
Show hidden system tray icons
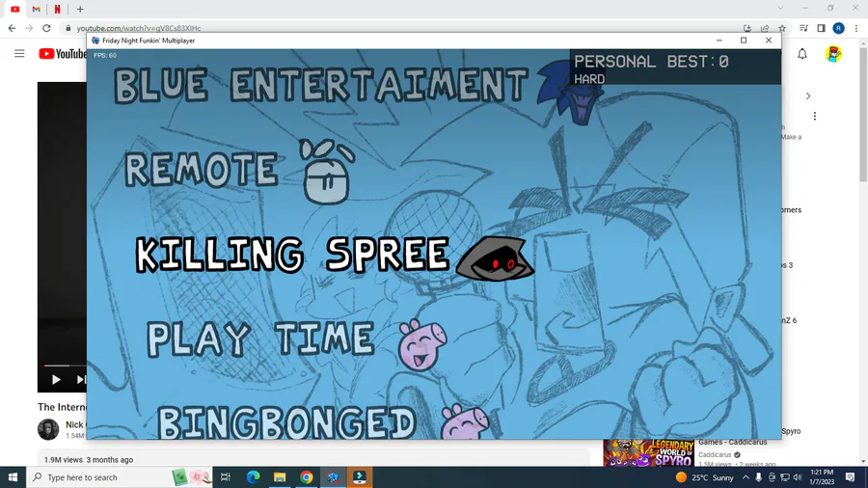coord(746,477)
